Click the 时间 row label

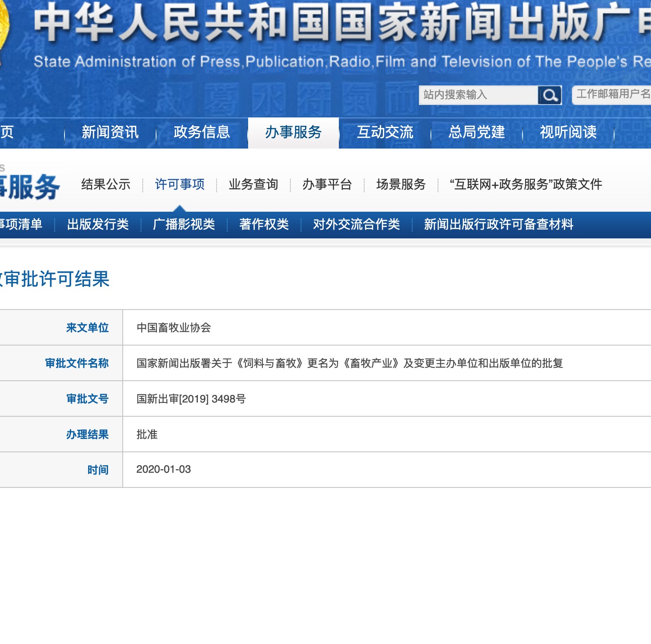point(98,470)
